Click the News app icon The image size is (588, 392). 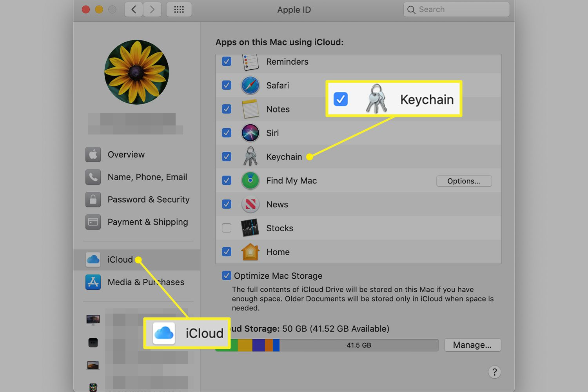click(250, 204)
